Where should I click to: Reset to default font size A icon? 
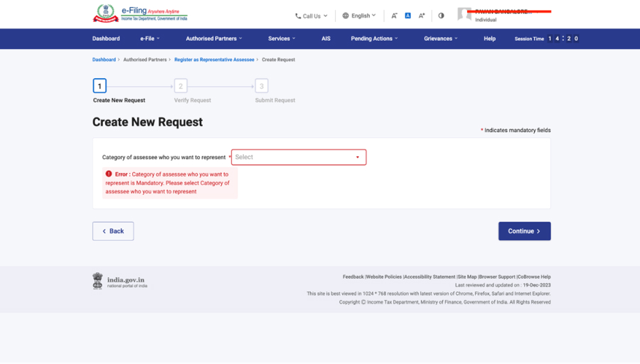(407, 16)
